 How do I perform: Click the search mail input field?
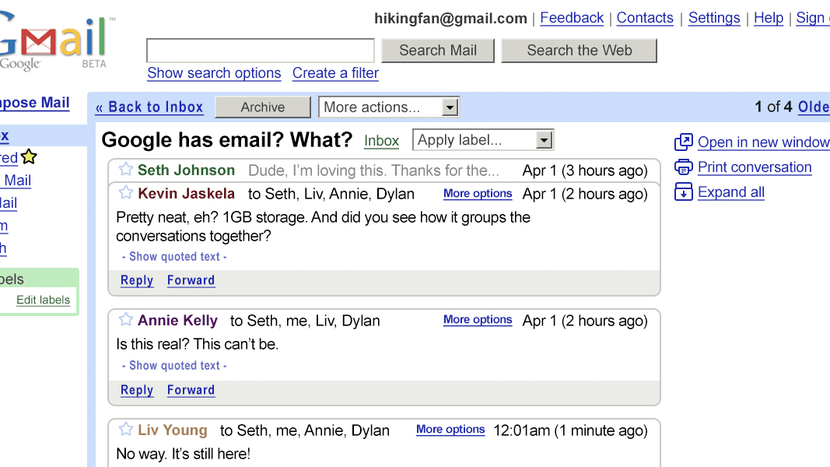(260, 50)
